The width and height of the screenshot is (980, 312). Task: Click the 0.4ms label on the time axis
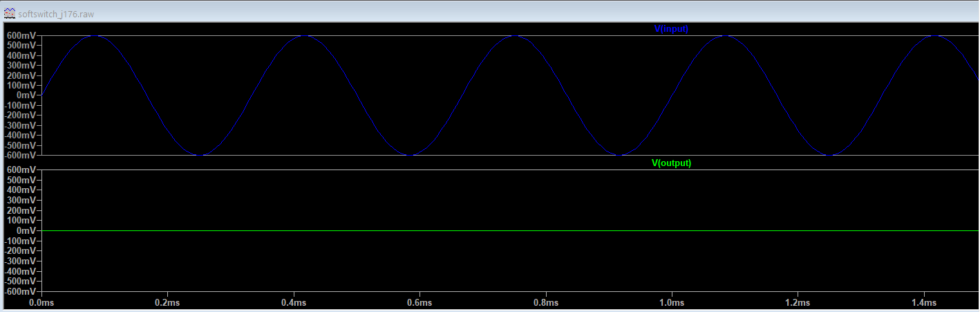click(294, 303)
